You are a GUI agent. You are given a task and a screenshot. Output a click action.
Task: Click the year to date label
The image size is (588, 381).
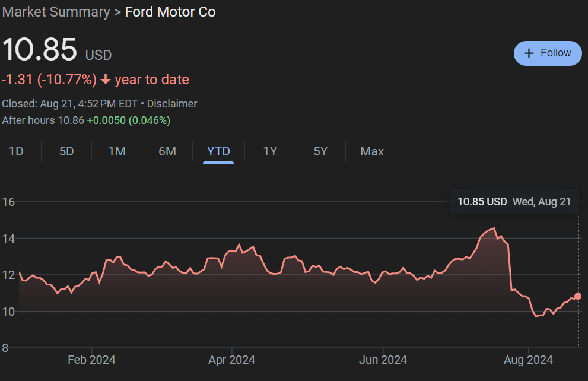click(x=152, y=80)
